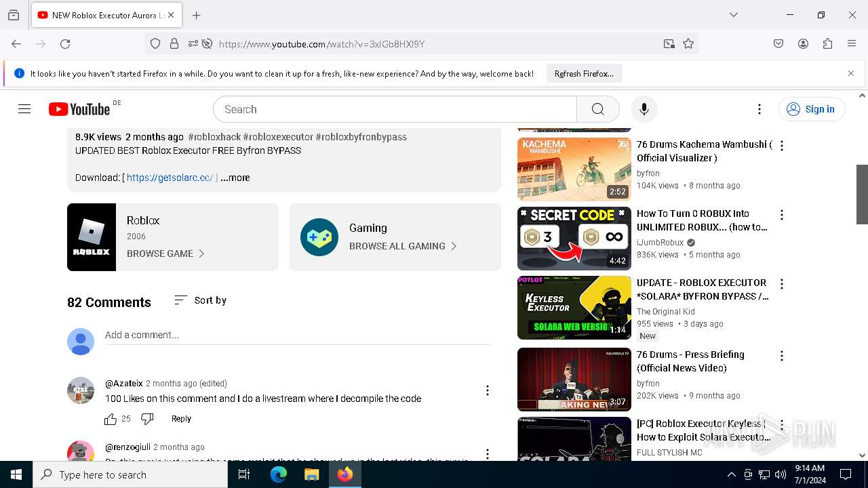Open 76 Drums Kachema Wambushi thumbnail

point(574,169)
